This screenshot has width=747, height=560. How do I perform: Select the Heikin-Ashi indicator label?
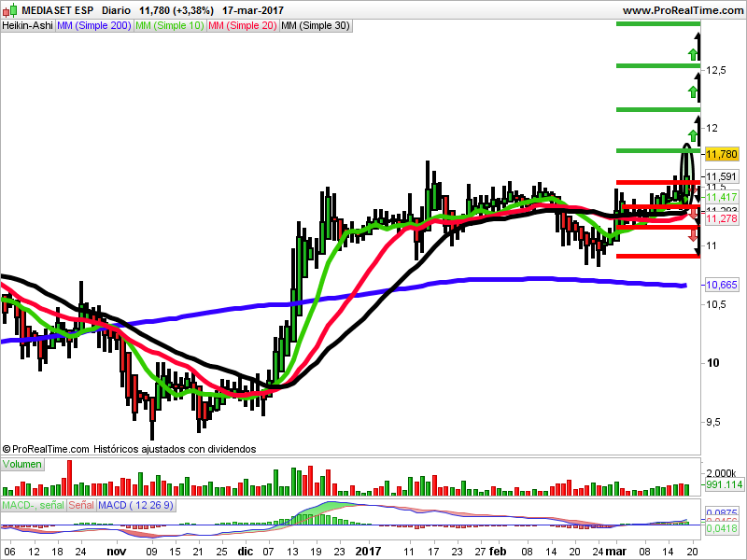click(28, 26)
